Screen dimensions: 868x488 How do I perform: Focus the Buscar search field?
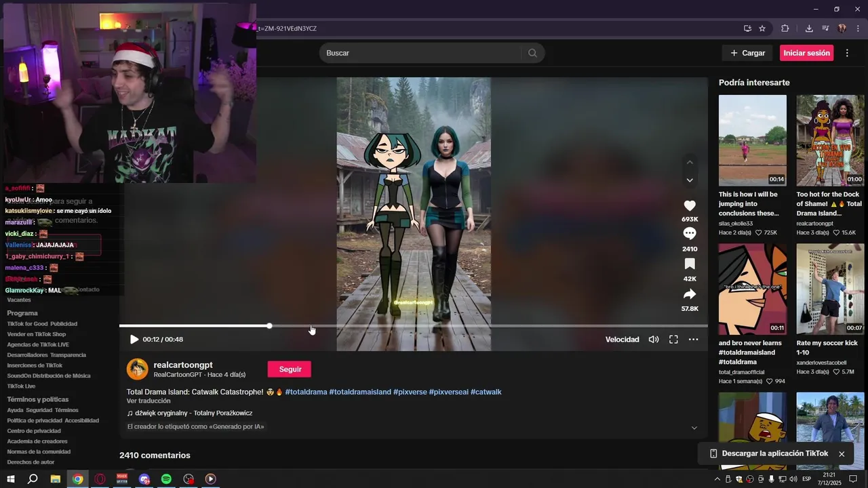pyautogui.click(x=420, y=53)
